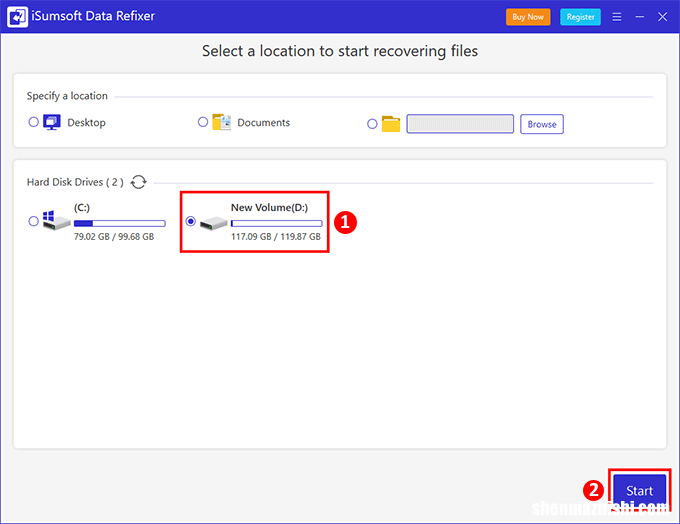Choose the New Volume(D:) radio button

click(x=191, y=221)
